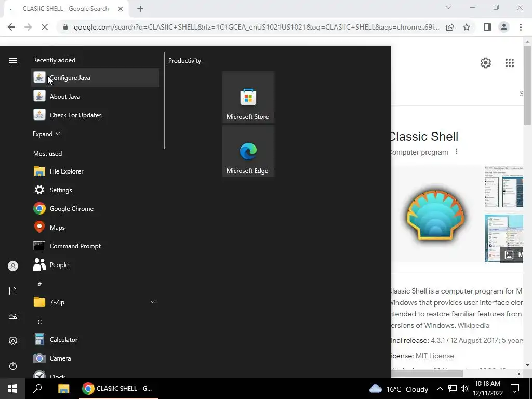Viewport: 532px width, 399px height.
Task: Stop loading the page in Chrome
Action: (x=45, y=27)
